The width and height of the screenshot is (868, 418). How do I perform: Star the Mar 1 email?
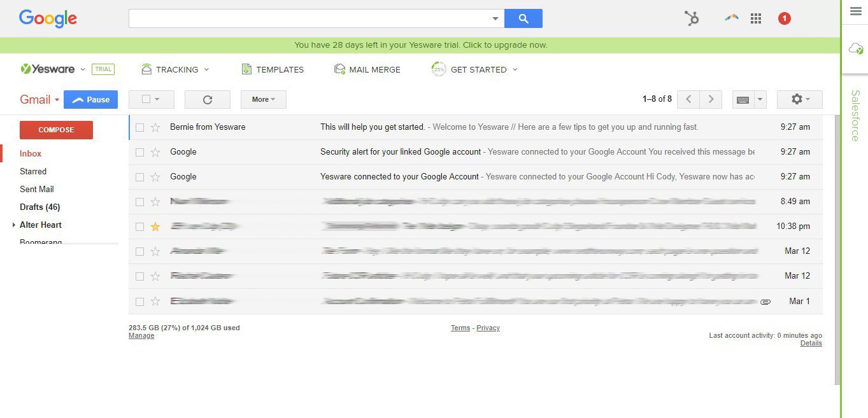[x=155, y=302]
